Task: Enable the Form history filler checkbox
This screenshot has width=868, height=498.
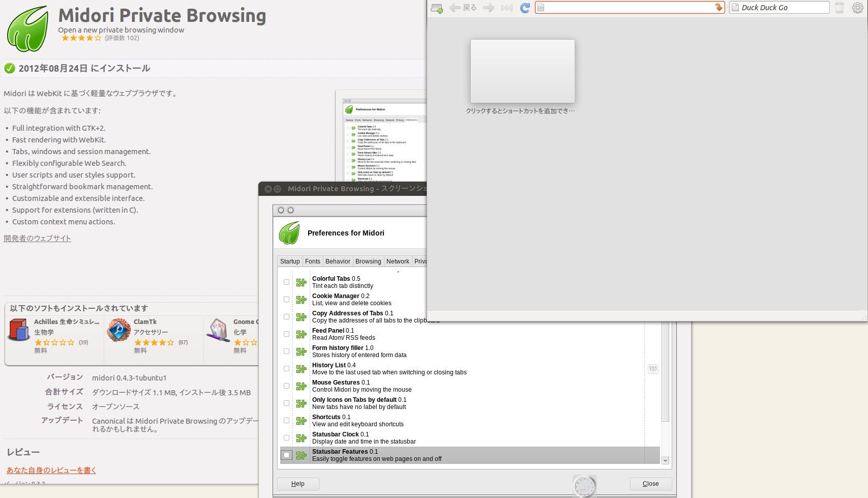Action: pos(286,351)
